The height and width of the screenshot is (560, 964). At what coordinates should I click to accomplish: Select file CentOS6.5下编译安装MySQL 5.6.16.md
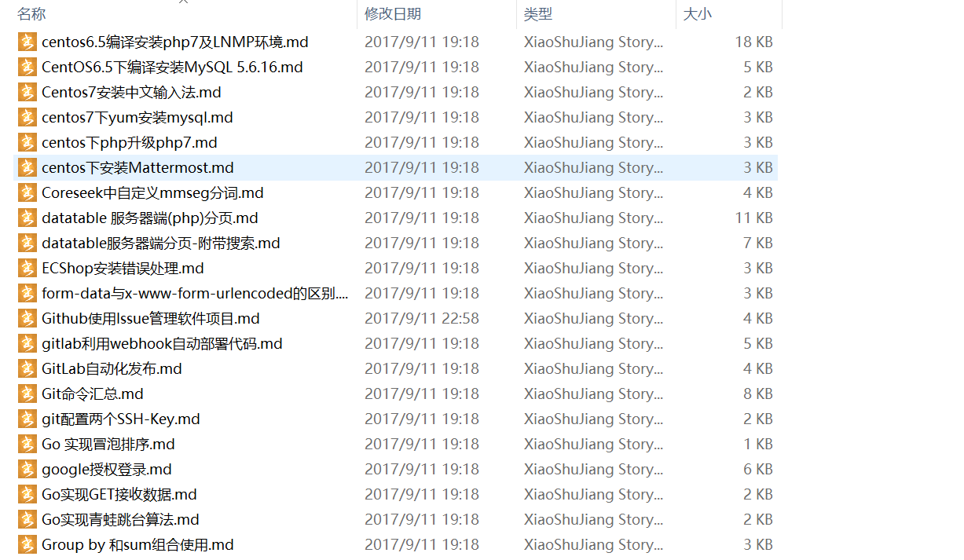172,67
